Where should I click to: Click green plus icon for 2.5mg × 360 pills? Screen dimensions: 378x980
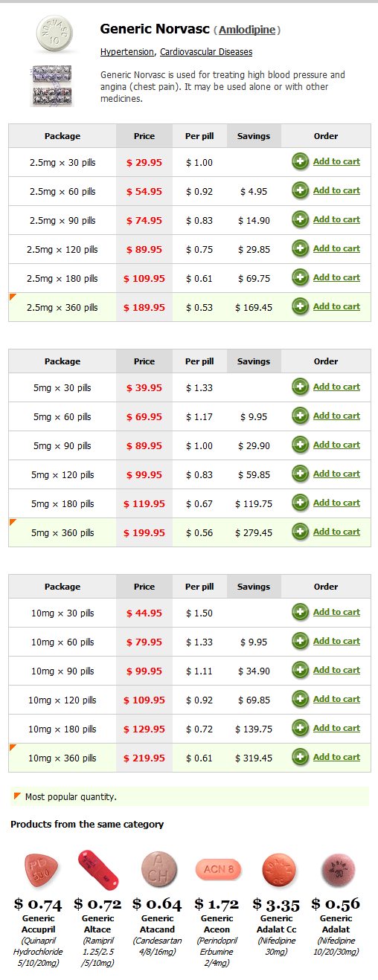coord(301,307)
